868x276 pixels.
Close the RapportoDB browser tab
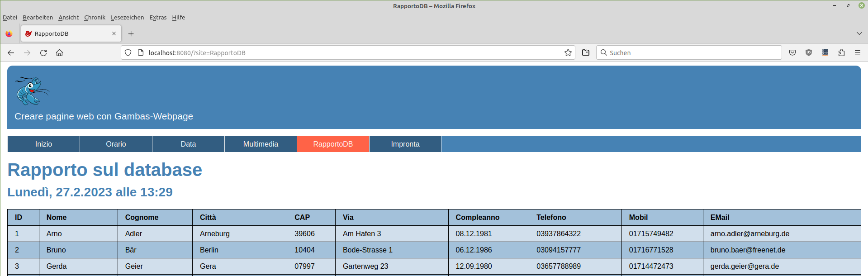coord(114,33)
